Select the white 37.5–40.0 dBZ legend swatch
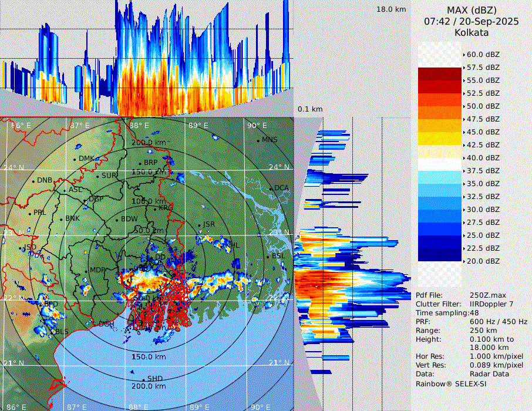Image resolution: width=532 pixels, height=411 pixels. [x=440, y=164]
